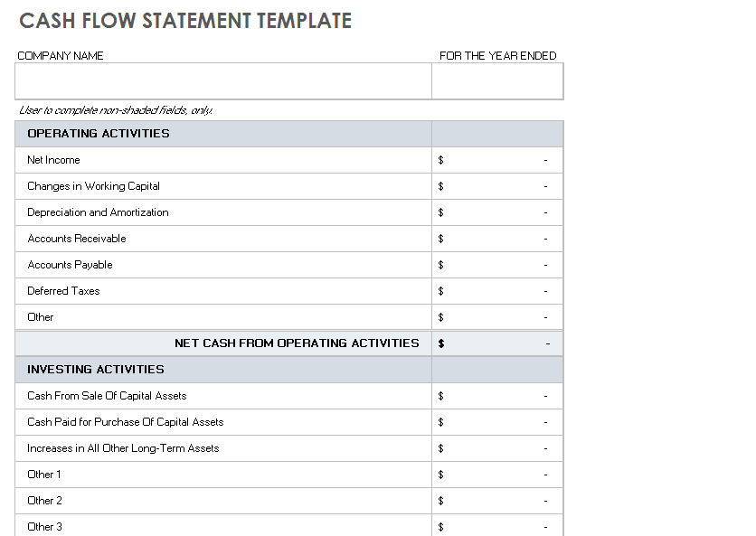Image resolution: width=756 pixels, height=536 pixels.
Task: Select the Accounts Payable amount cell
Action: pos(497,265)
